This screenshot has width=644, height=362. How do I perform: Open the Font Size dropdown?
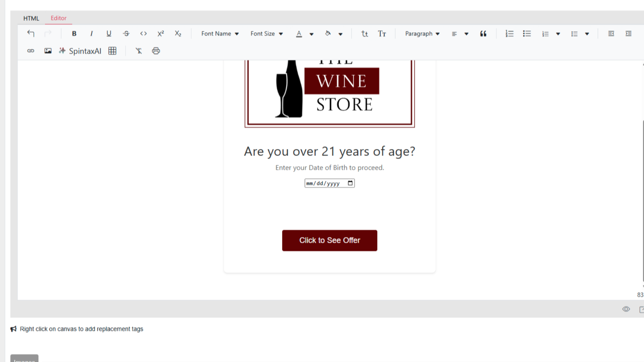click(x=266, y=34)
